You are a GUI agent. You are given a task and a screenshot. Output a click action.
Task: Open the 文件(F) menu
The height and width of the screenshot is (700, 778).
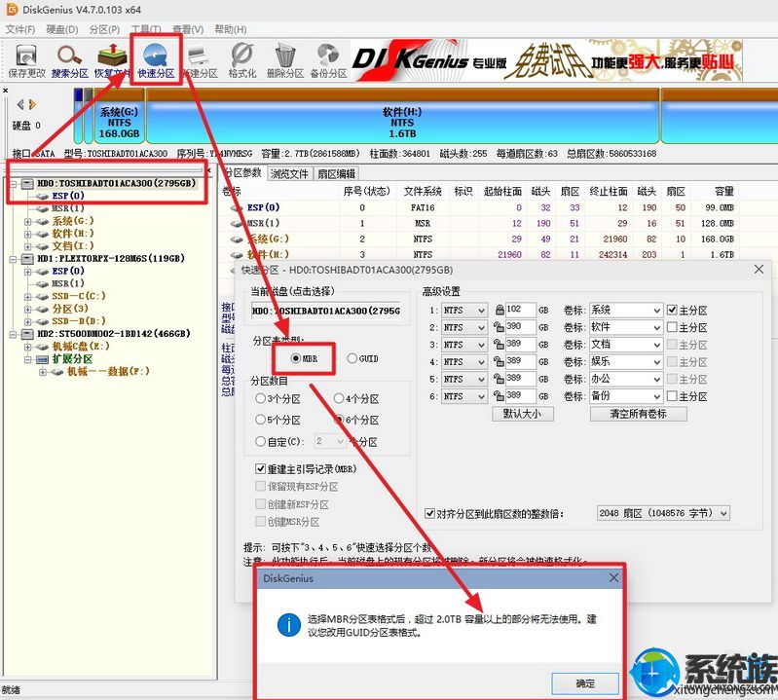click(x=20, y=29)
